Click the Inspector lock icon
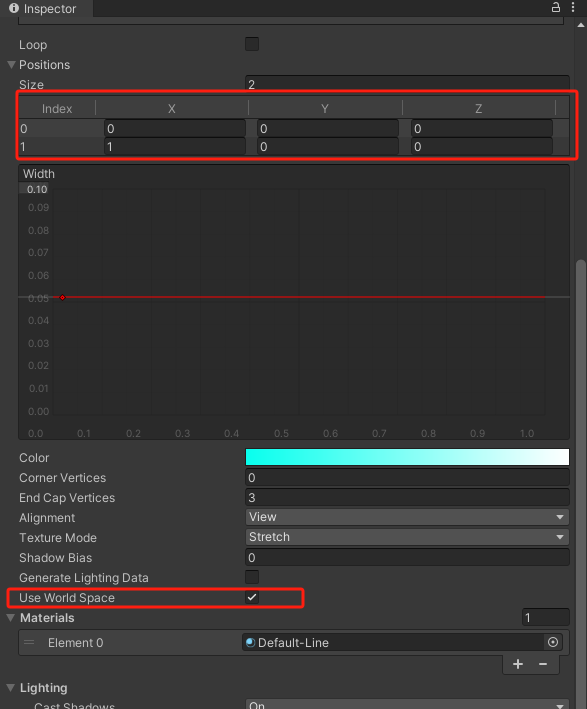The image size is (587, 709). pos(556,7)
